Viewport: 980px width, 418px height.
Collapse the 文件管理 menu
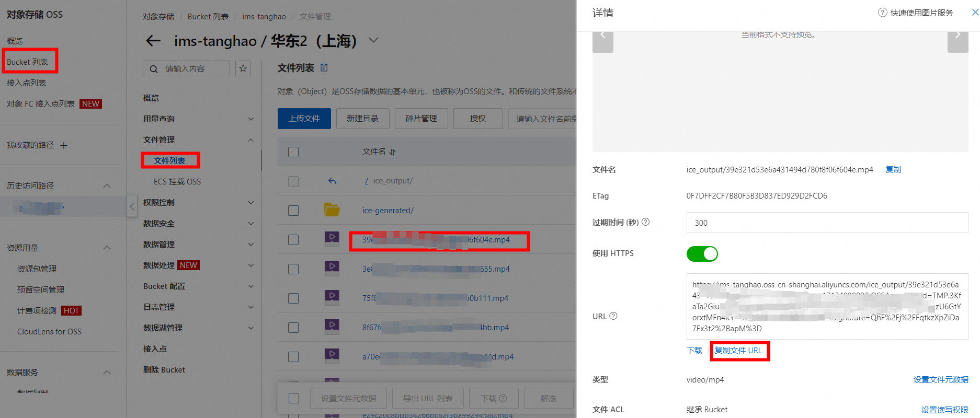tap(250, 140)
